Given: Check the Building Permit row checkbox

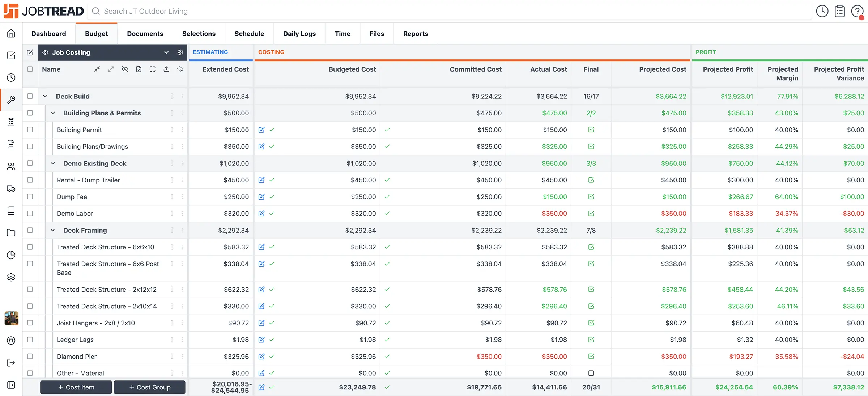Looking at the screenshot, I should [x=30, y=130].
